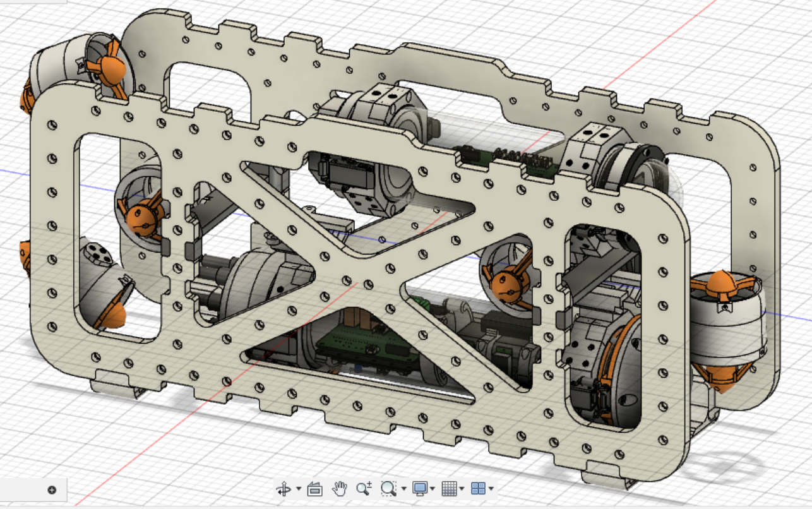Click the Look At icon
Viewport: 812px width, 509px height.
[x=314, y=488]
